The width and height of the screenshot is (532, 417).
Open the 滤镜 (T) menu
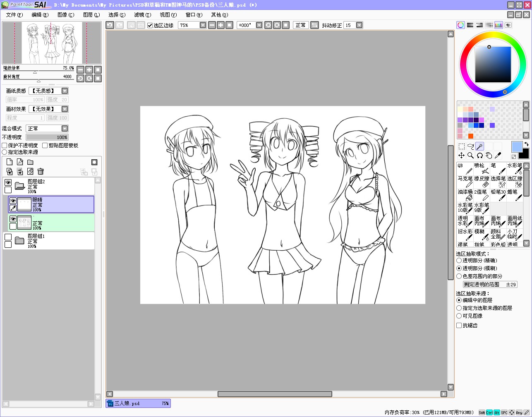click(x=143, y=15)
